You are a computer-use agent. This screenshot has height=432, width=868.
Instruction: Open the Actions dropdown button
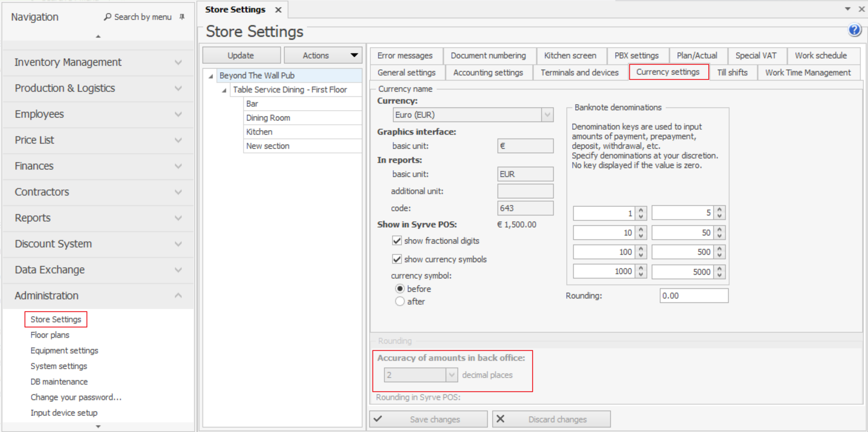pos(322,55)
